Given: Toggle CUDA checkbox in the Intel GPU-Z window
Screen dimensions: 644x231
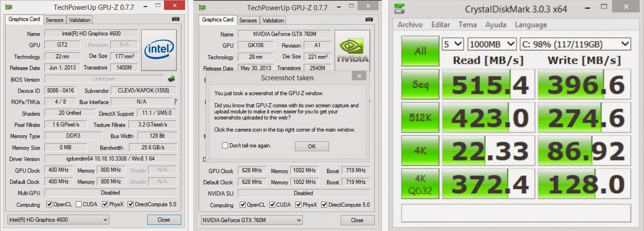Looking at the screenshot, I should pos(79,204).
